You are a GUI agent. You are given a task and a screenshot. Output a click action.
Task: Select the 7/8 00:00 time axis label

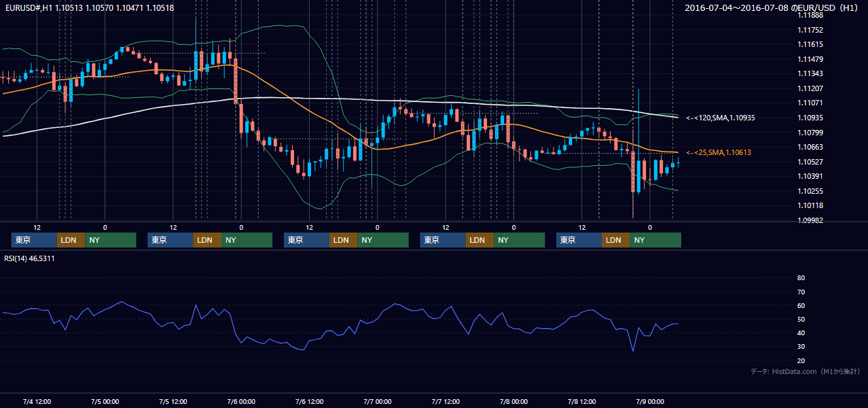513,401
